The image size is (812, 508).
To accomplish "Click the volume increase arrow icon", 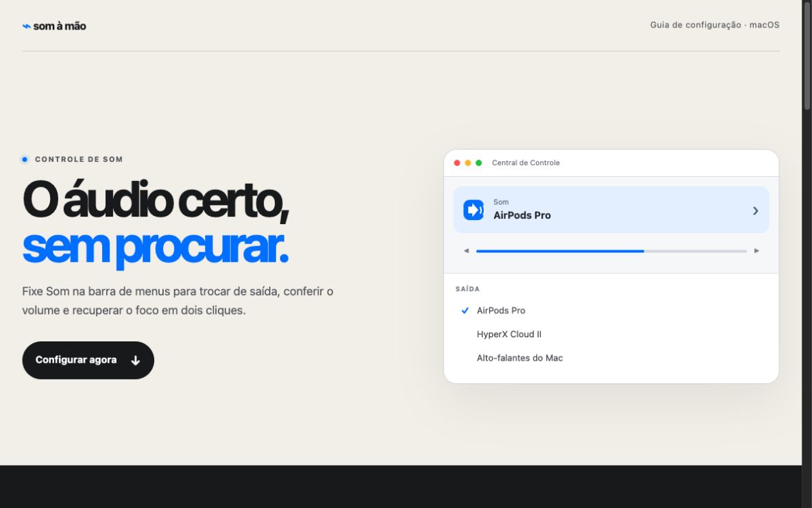I will (756, 251).
